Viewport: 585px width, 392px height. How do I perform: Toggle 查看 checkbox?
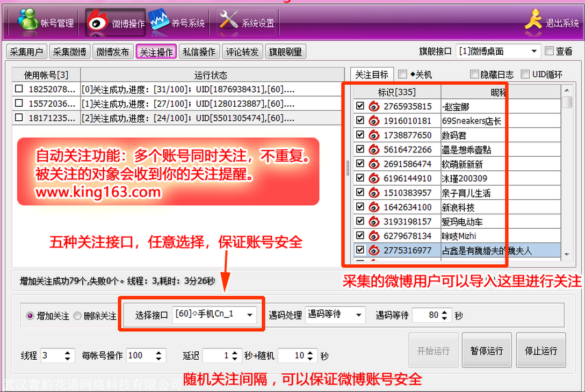tap(549, 51)
